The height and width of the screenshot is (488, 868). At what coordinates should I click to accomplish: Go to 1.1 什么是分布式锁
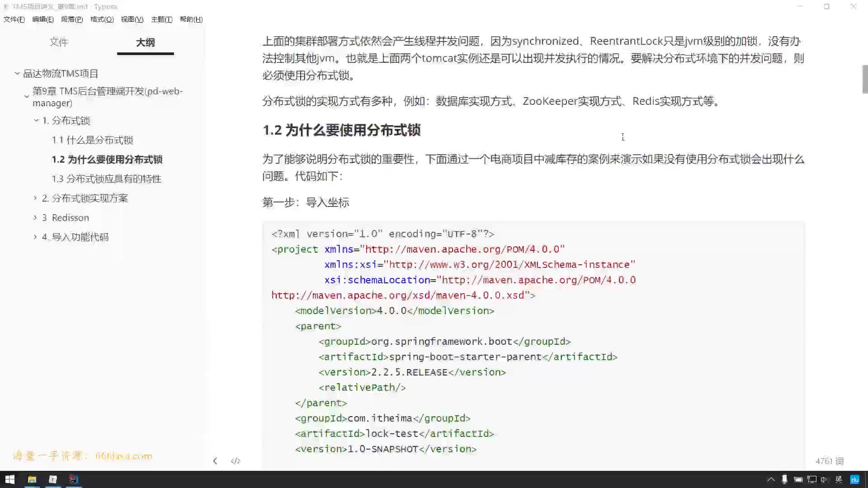pyautogui.click(x=92, y=140)
